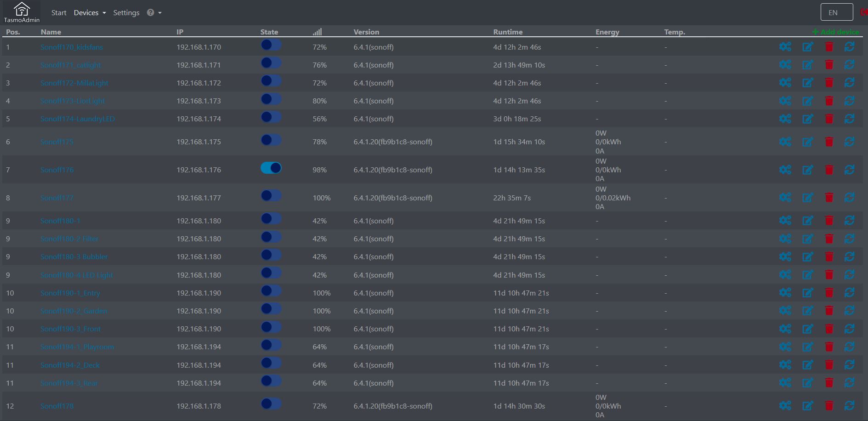Viewport: 868px width, 421px height.
Task: Toggle power for Sonoff178
Action: pos(271,404)
